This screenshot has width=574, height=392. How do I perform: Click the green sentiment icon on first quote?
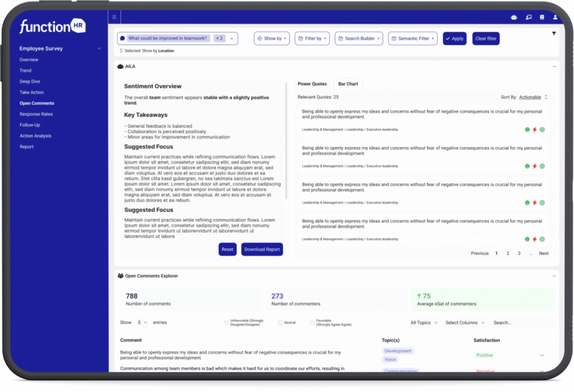pos(527,130)
